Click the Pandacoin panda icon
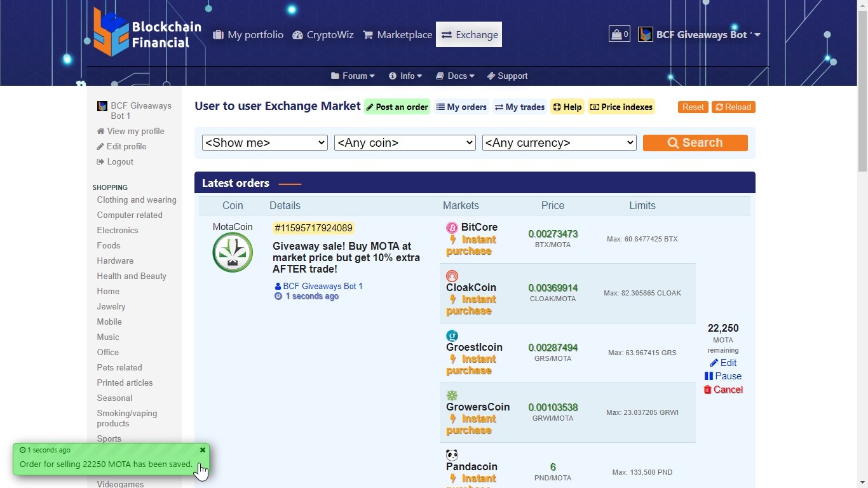Image resolution: width=868 pixels, height=488 pixels. click(x=452, y=455)
